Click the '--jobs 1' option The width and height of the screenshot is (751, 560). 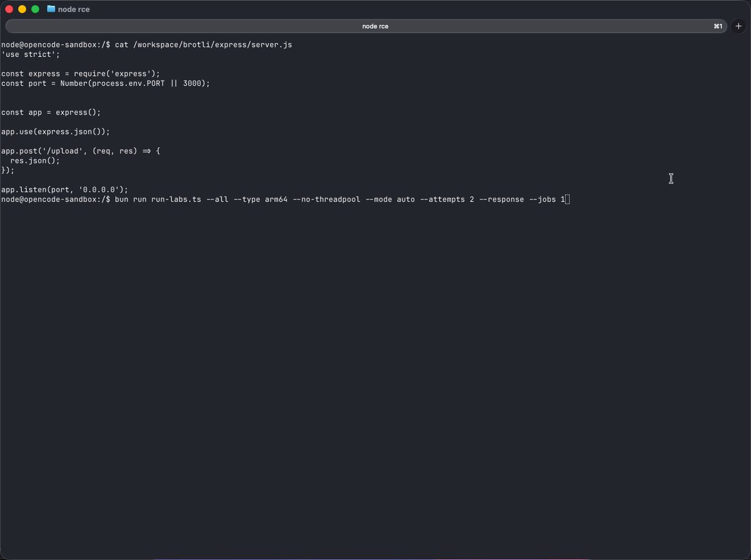[547, 199]
